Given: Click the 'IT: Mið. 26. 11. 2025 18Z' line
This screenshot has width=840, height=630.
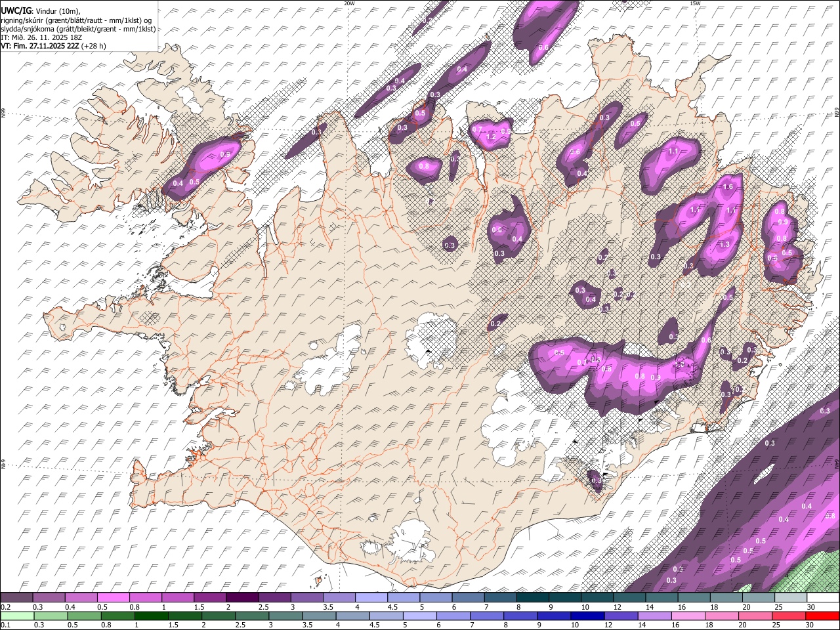Looking at the screenshot, I should pos(40,37).
